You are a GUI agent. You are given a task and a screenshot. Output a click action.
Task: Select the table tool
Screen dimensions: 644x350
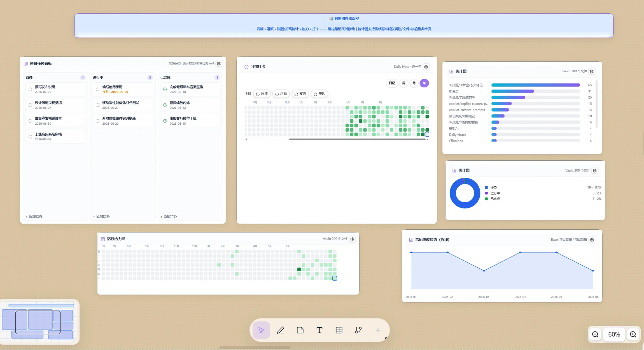point(339,330)
